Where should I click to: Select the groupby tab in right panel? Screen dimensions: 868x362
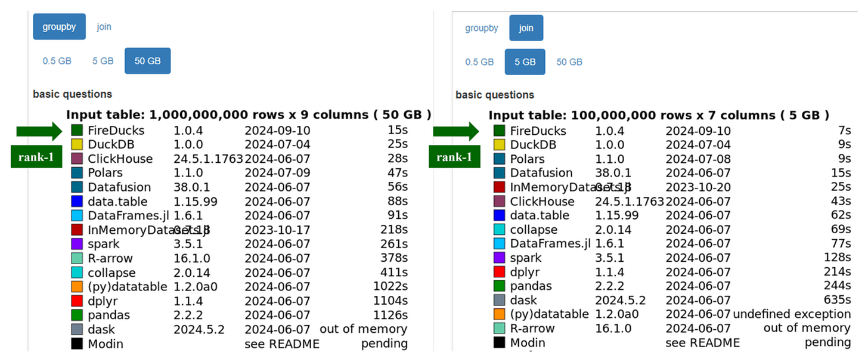482,28
